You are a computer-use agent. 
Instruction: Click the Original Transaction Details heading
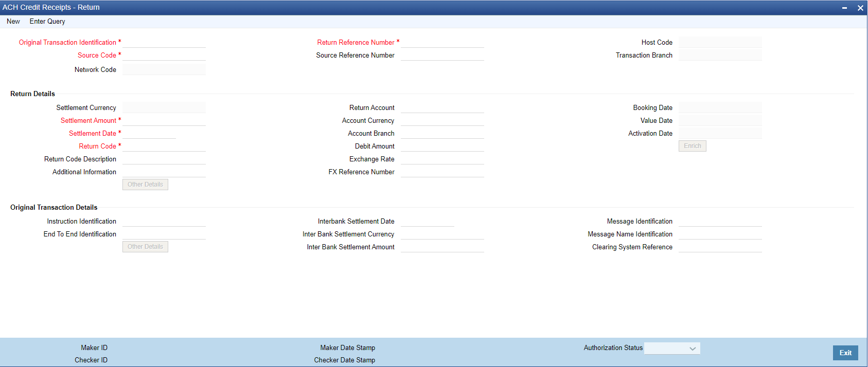(54, 207)
